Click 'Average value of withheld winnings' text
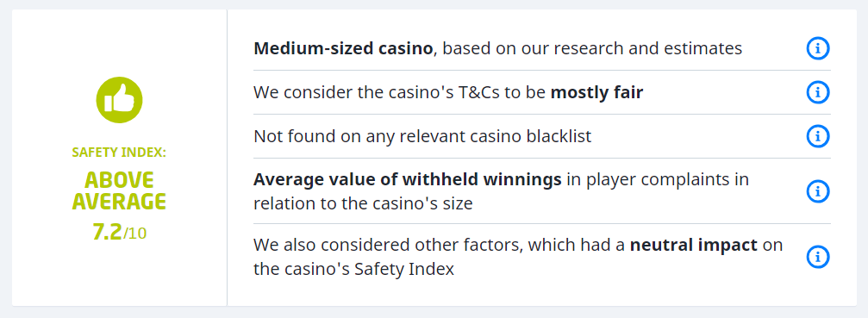The width and height of the screenshot is (868, 318). (x=408, y=180)
